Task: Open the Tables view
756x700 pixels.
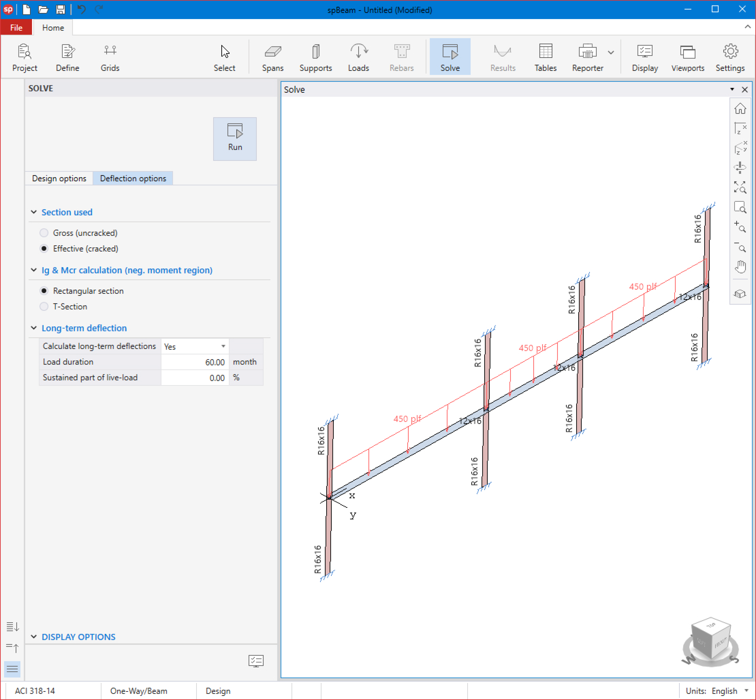Action: coord(545,58)
